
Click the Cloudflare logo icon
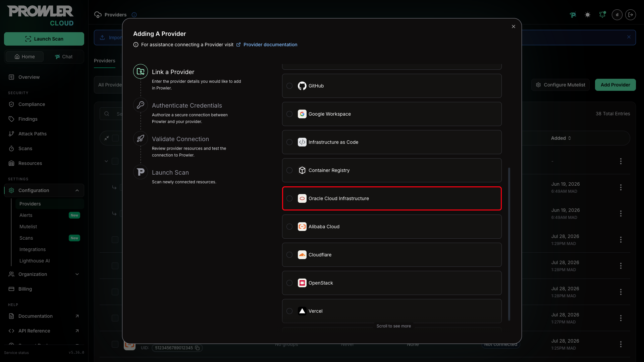[302, 255]
